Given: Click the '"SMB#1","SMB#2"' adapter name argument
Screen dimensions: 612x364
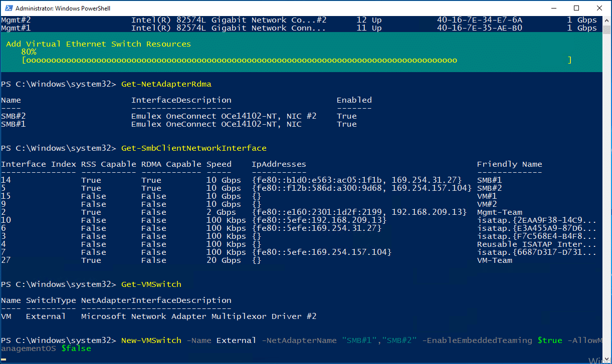Looking at the screenshot, I should coord(379,340).
